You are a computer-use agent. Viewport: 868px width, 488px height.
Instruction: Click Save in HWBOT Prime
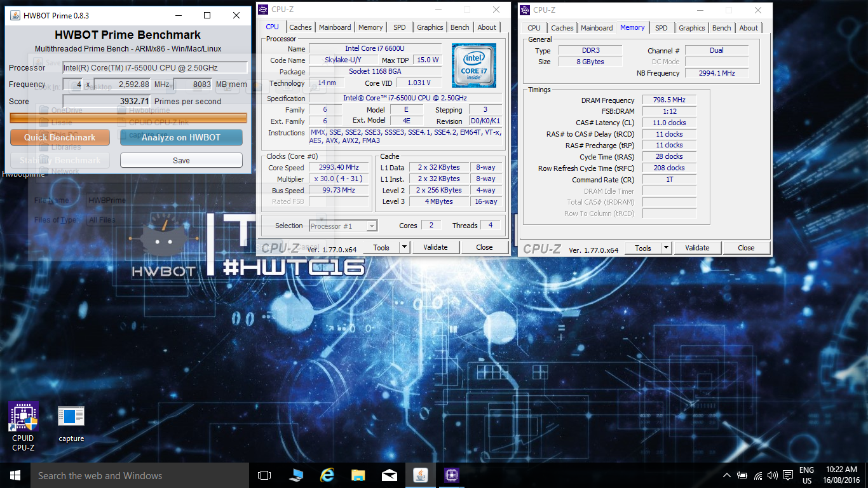[181, 160]
